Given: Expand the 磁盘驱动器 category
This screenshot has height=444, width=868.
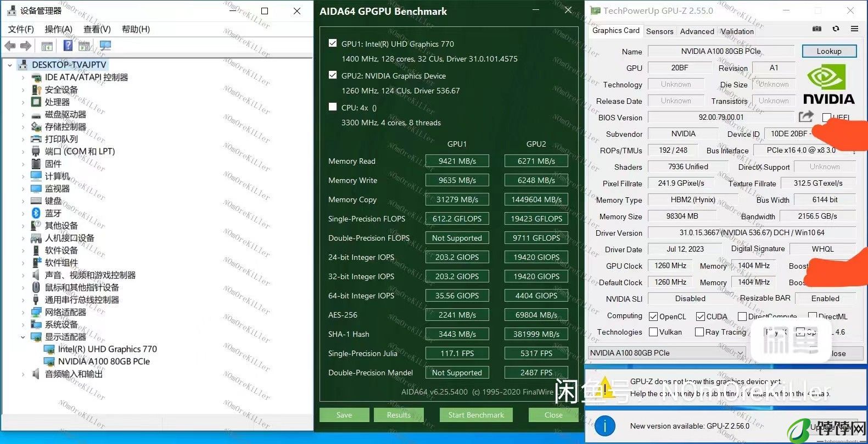Looking at the screenshot, I should pos(23,114).
